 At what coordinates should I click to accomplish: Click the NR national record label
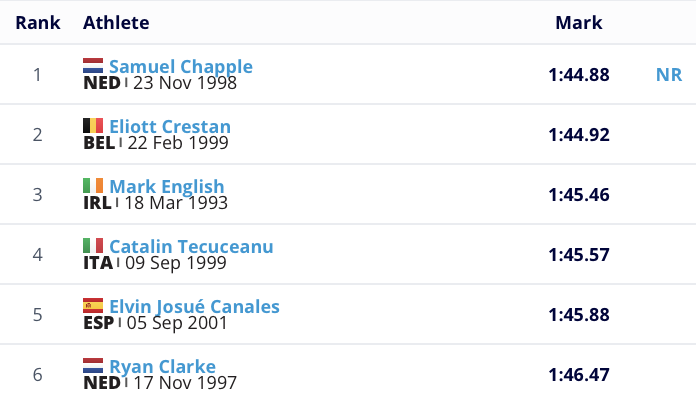click(x=669, y=74)
